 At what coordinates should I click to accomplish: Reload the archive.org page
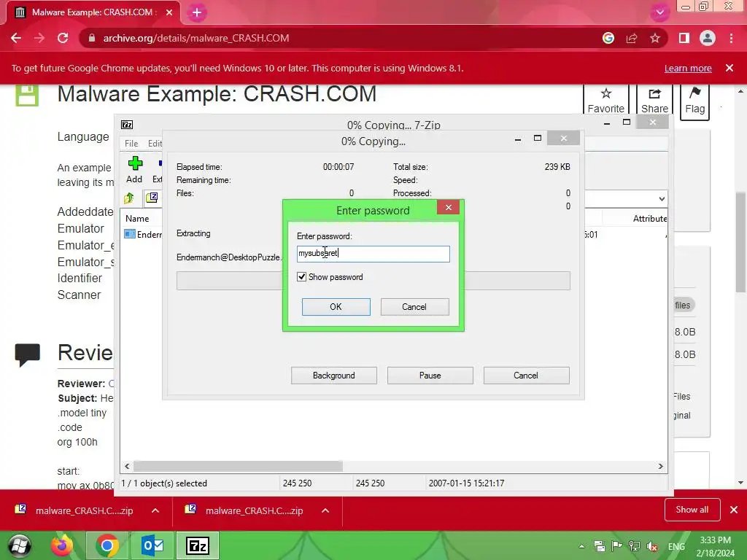63,38
